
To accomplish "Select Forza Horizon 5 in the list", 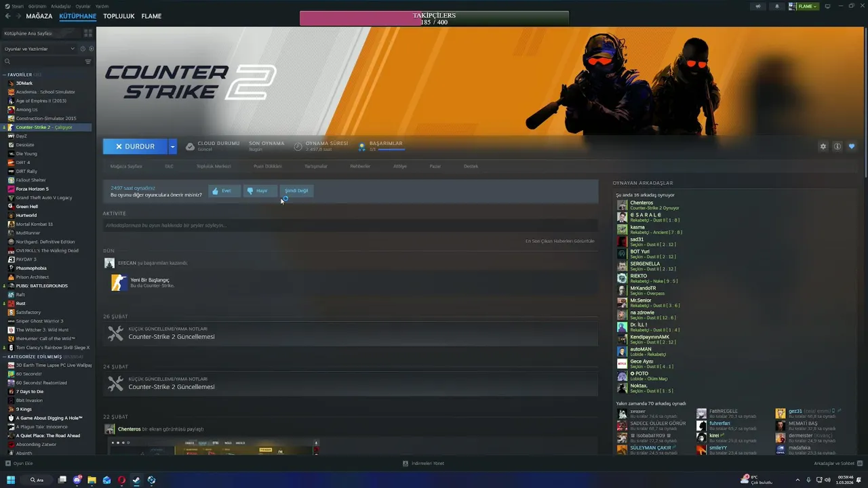I will pos(33,189).
